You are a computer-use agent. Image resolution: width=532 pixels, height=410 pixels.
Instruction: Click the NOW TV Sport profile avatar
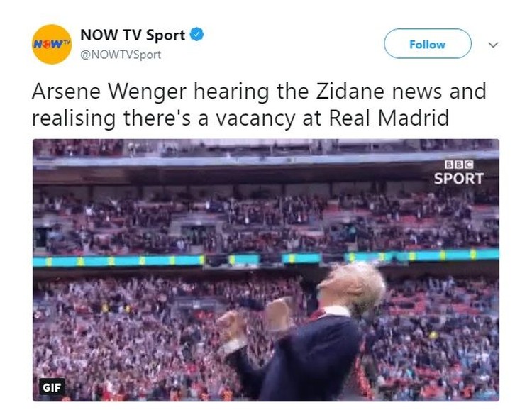(x=52, y=44)
